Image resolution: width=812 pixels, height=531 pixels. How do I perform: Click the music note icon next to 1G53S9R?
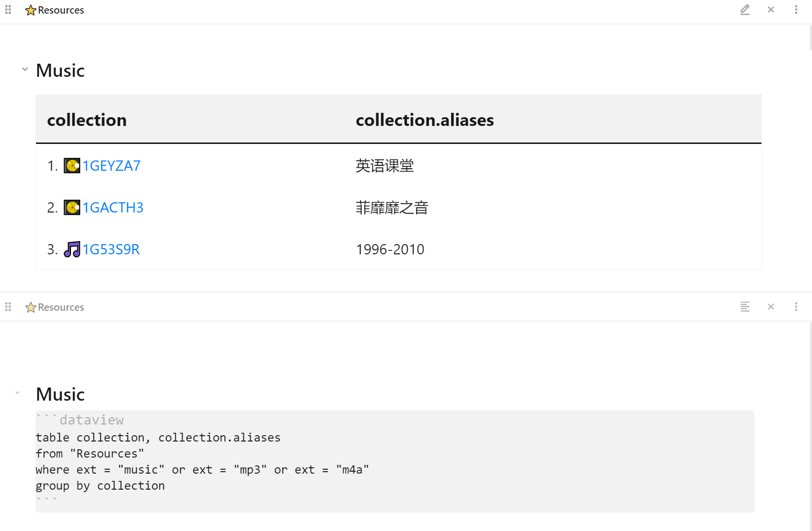72,249
